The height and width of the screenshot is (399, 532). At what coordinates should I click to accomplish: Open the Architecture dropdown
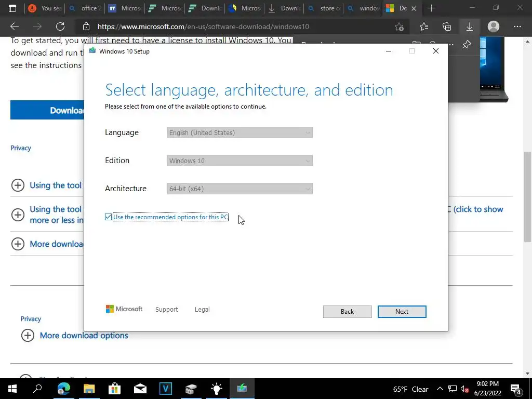coord(240,189)
